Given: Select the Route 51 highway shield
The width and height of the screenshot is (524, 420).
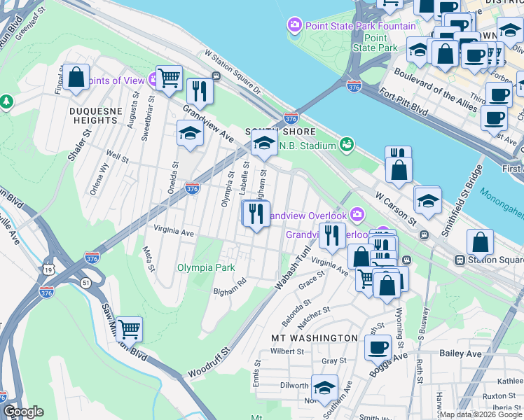Looking at the screenshot, I should pyautogui.click(x=86, y=283).
